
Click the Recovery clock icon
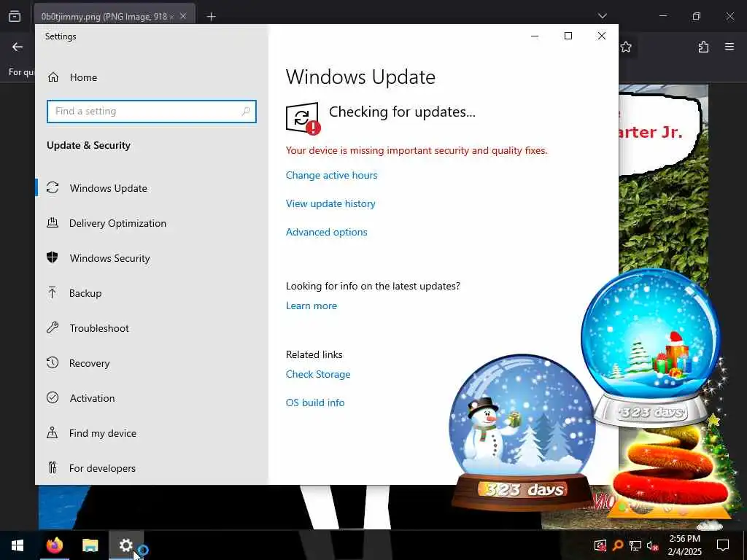53,363
